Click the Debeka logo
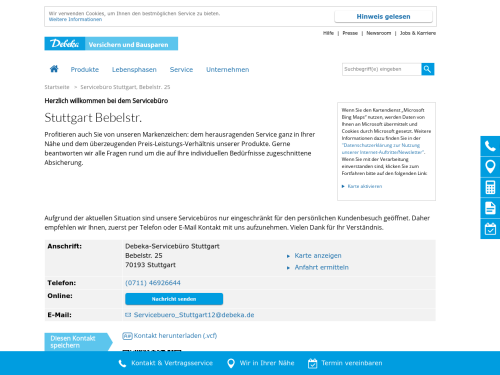 (65, 44)
